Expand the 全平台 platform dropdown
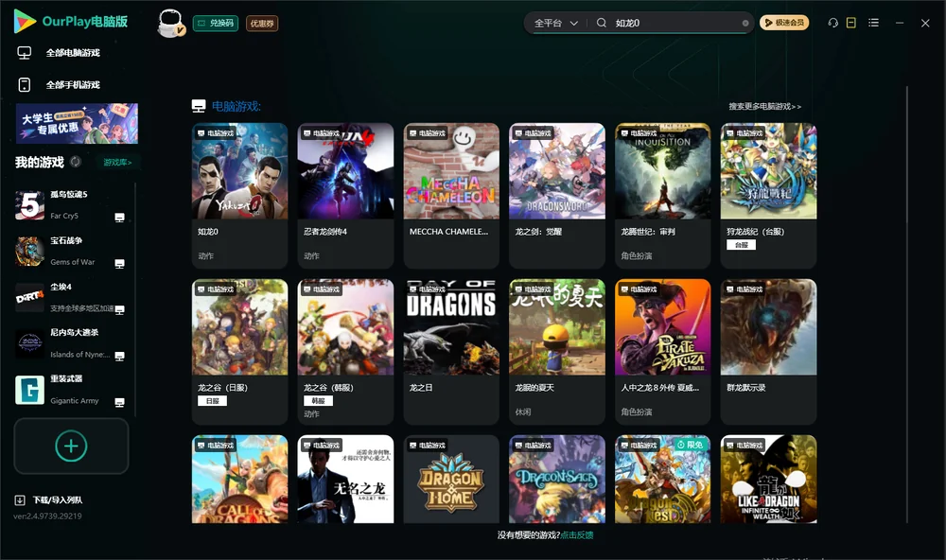This screenshot has height=560, width=946. (x=555, y=23)
